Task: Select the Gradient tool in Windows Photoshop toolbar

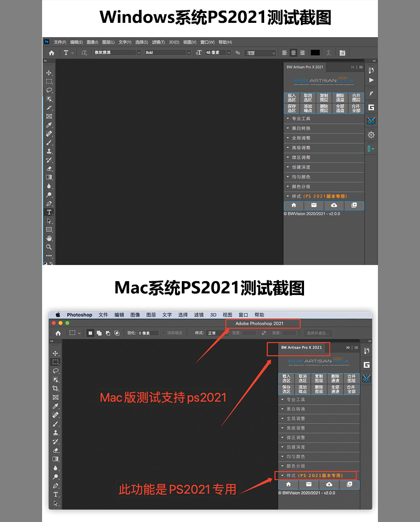Action: coord(49,177)
